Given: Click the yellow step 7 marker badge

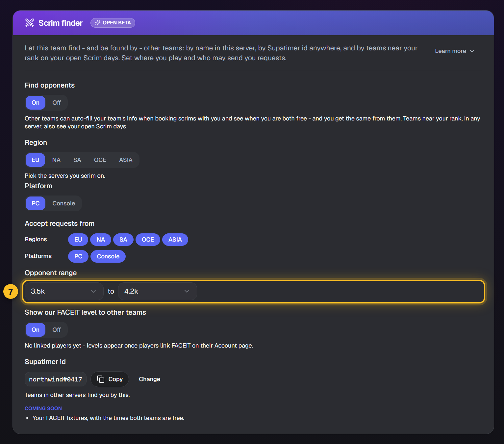Looking at the screenshot, I should click(11, 292).
